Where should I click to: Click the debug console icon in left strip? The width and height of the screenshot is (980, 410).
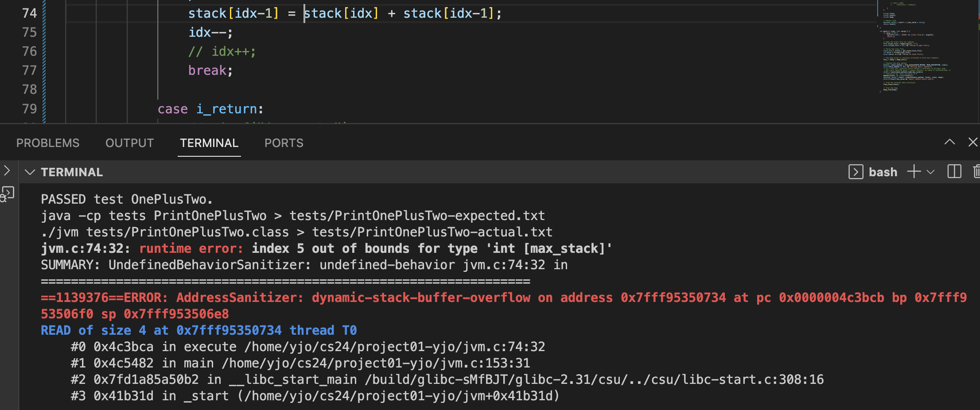[8, 194]
